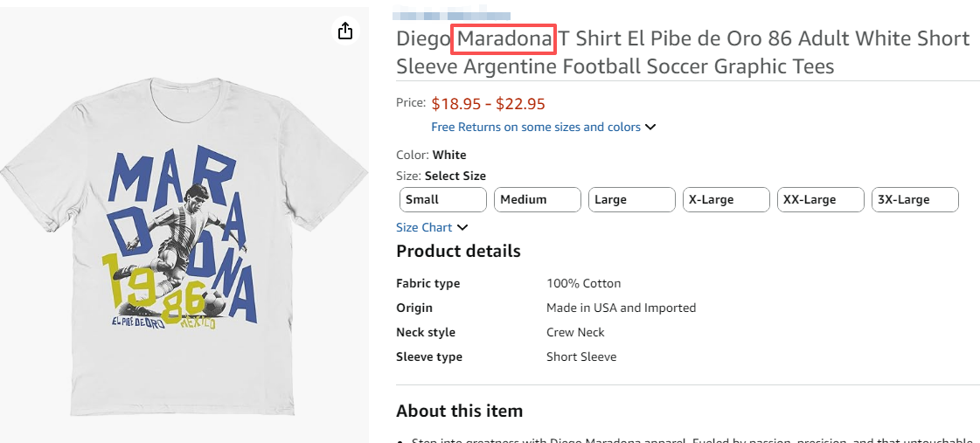Select the 3X-Large size button

(914, 200)
